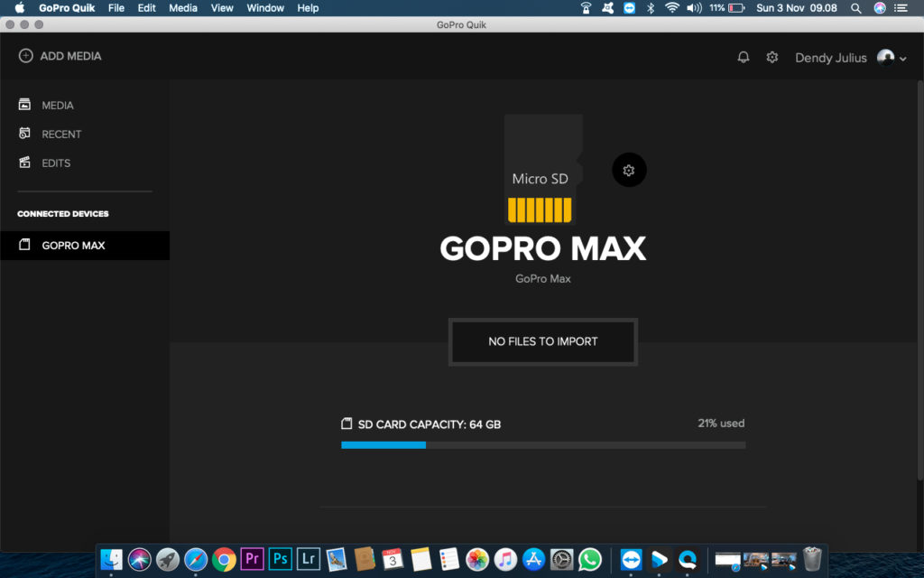Viewport: 924px width, 578px height.
Task: Open the battery percentage dropdown
Action: [727, 8]
